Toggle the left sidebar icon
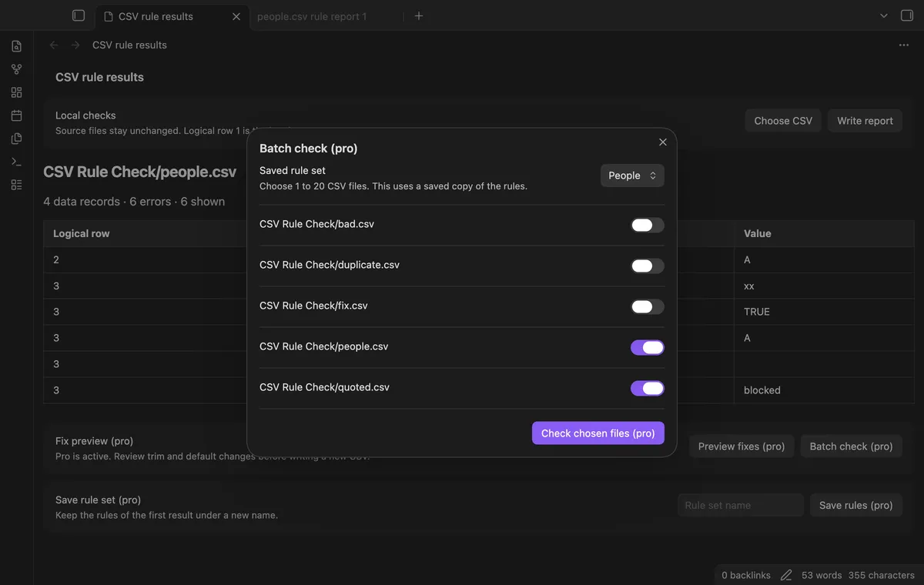 point(78,15)
